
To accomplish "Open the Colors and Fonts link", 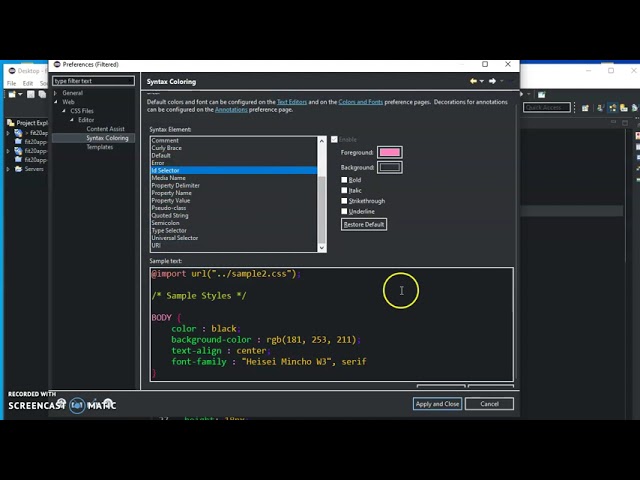I will tap(360, 102).
